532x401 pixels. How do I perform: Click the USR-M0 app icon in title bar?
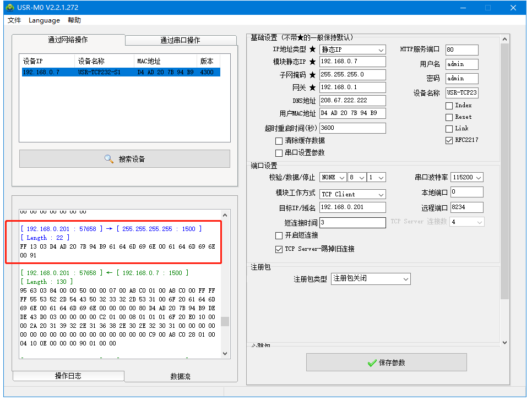(10, 8)
